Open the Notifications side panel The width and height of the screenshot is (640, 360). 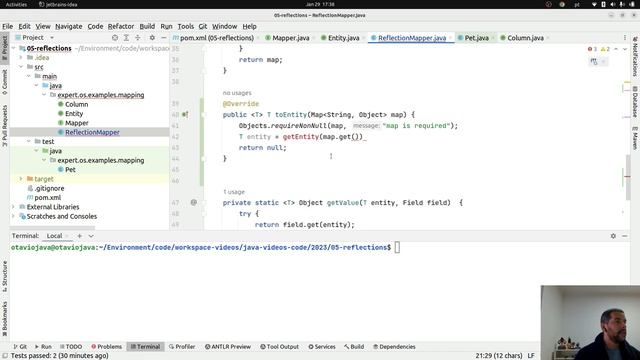pyautogui.click(x=635, y=56)
